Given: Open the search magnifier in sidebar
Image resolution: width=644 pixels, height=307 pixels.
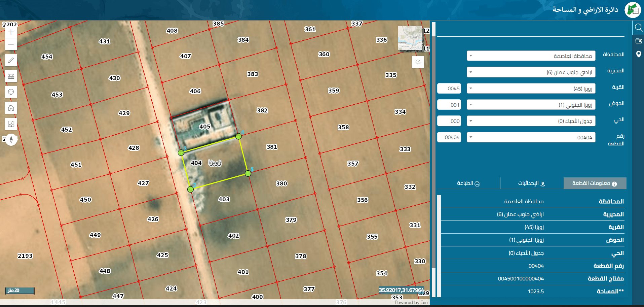Looking at the screenshot, I should coord(638,27).
